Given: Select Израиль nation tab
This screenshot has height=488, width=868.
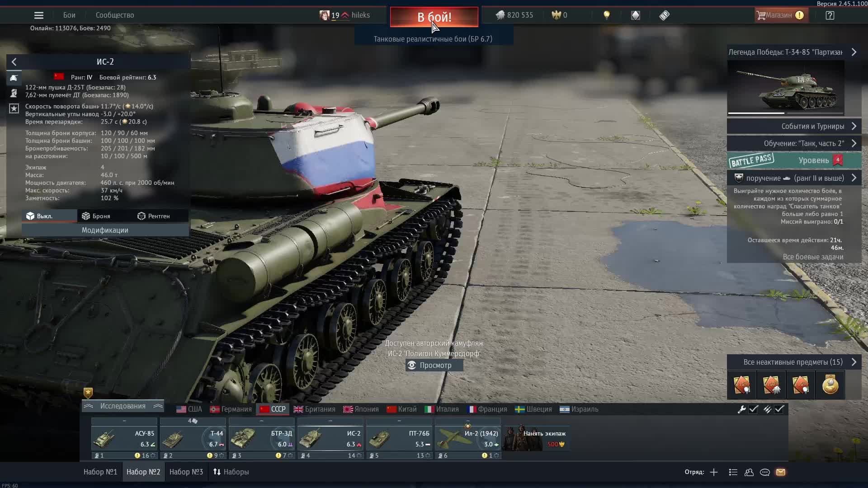Looking at the screenshot, I should 579,409.
